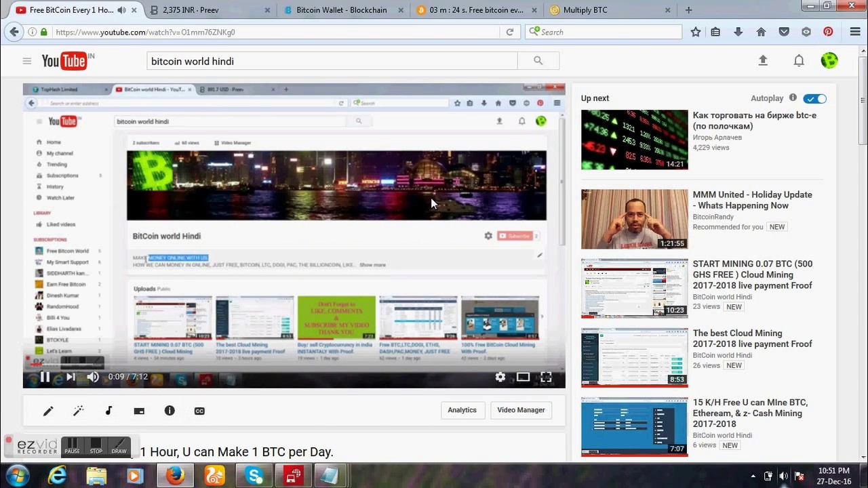Open YouTube notifications bell

pos(799,61)
